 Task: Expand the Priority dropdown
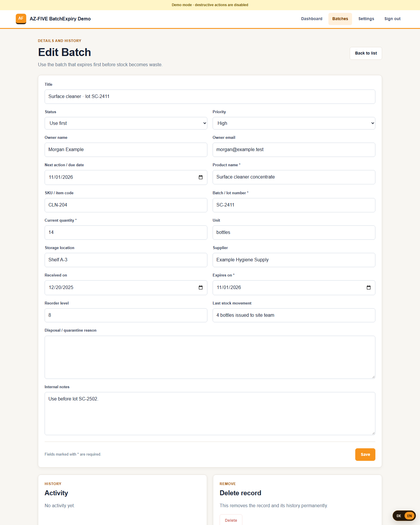294,123
